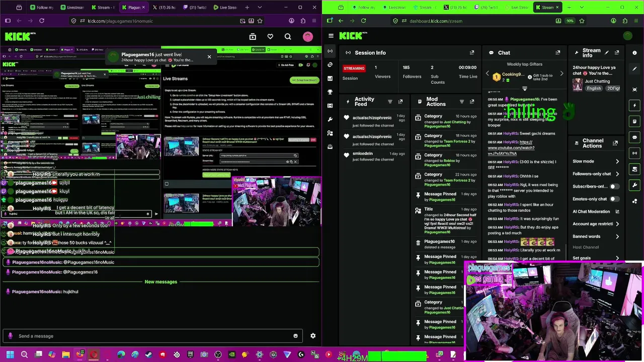Open the clips video sidebar icon

(x=330, y=106)
